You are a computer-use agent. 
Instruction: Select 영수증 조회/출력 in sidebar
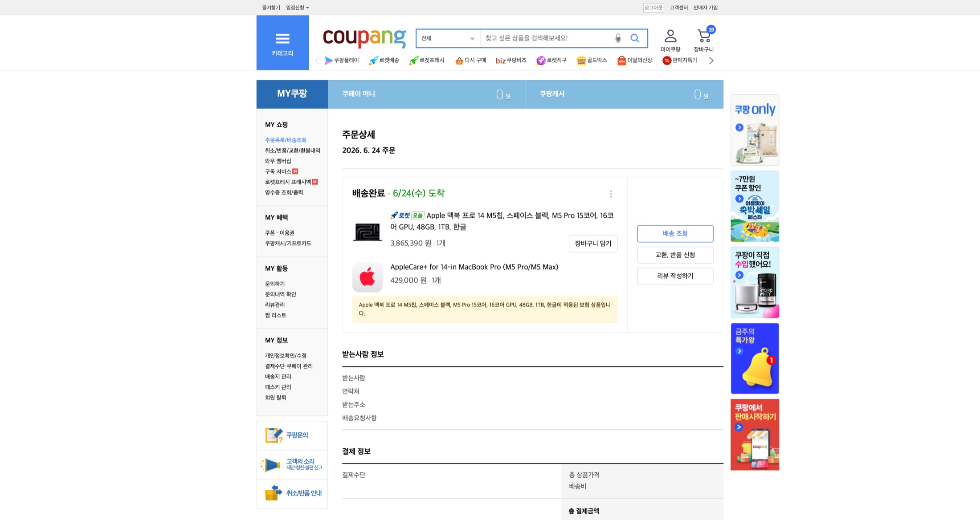tap(284, 192)
